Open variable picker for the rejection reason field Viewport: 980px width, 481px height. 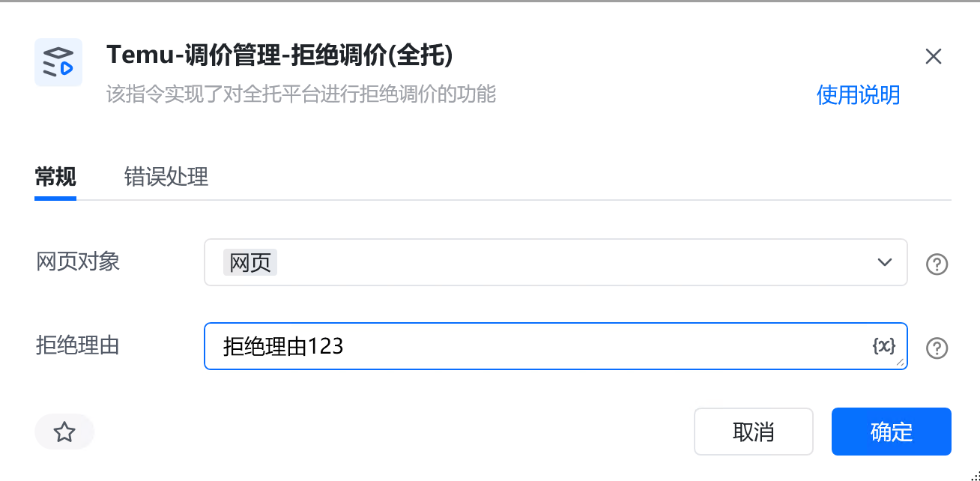point(884,345)
